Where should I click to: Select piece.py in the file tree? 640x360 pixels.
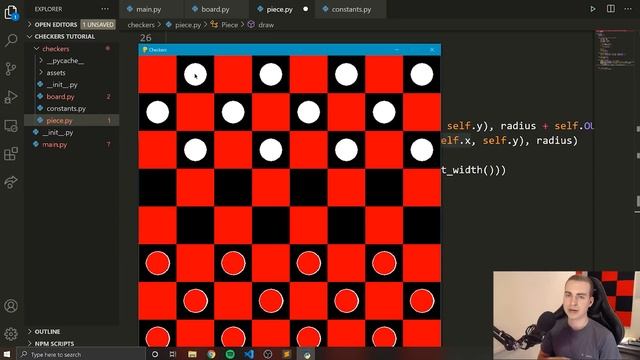coord(59,120)
